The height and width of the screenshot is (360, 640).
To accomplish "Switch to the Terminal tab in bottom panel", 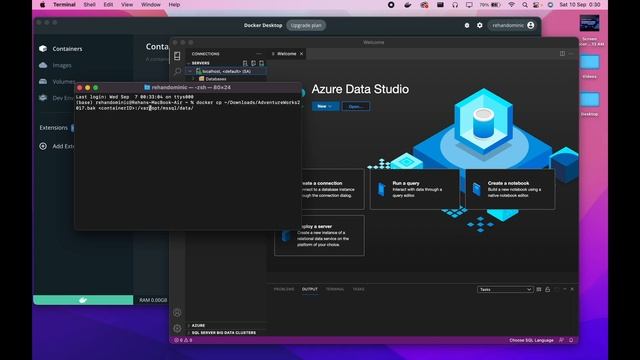I will coord(335,289).
